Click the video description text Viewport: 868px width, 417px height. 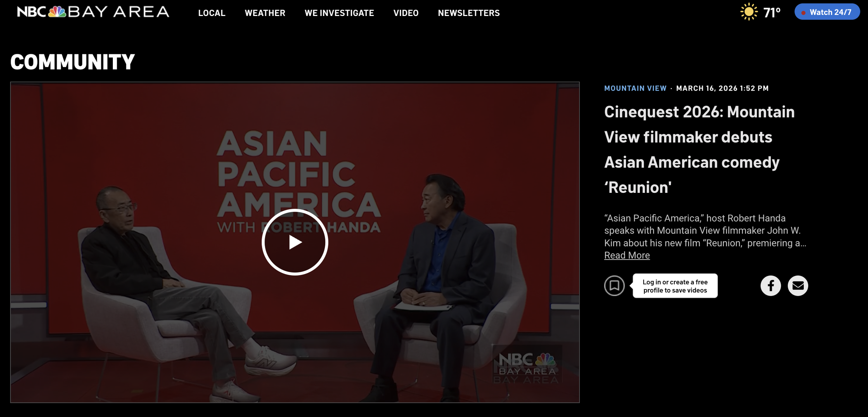[705, 230]
